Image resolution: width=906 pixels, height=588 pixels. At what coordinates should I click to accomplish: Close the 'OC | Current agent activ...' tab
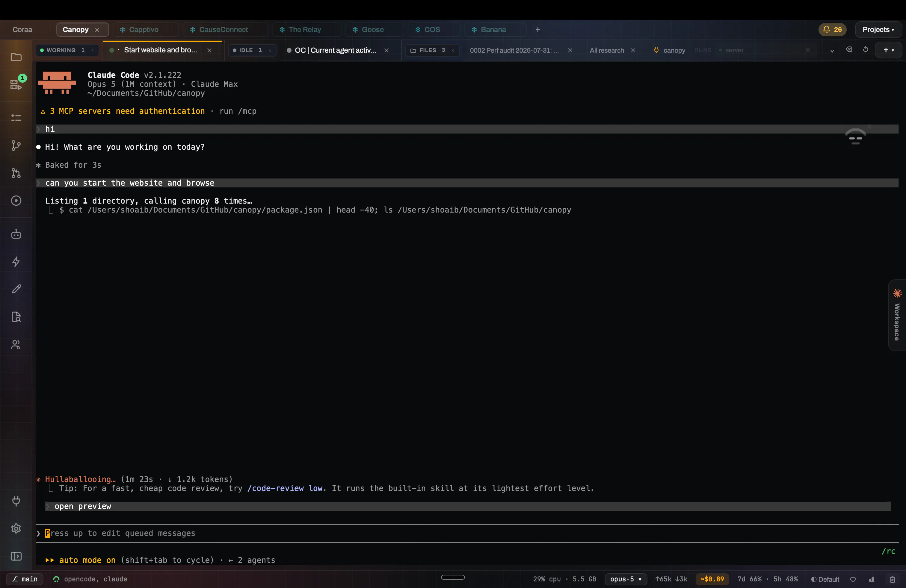point(386,50)
